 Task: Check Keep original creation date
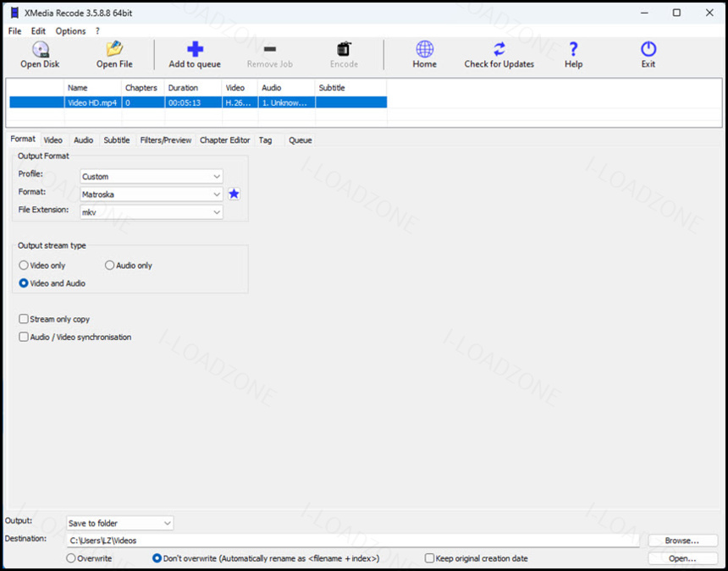pos(429,558)
